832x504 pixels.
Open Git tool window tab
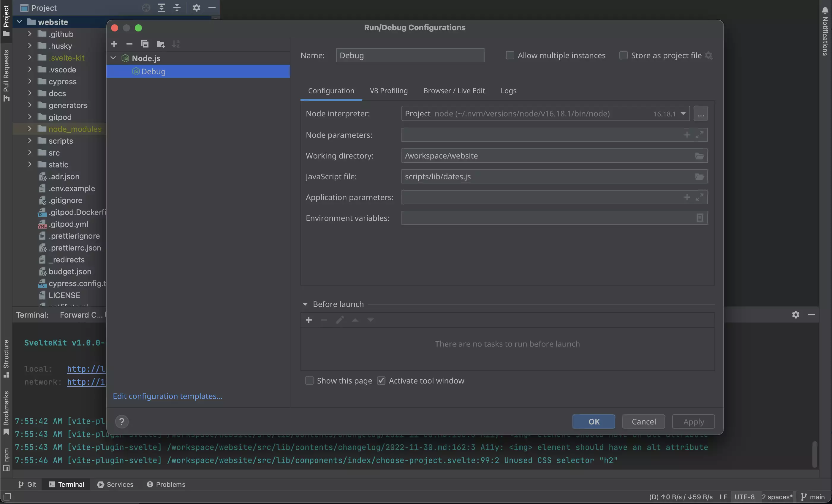27,484
